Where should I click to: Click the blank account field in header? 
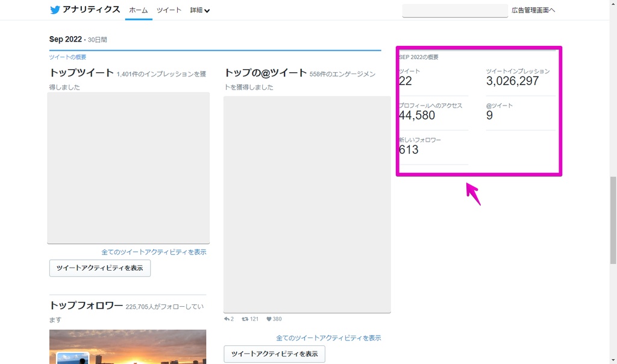[x=455, y=11]
